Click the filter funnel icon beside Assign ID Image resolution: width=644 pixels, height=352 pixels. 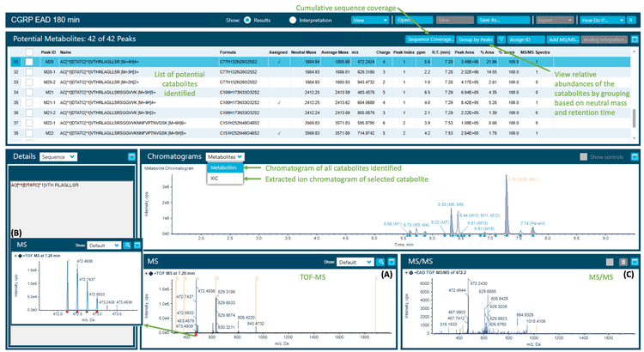tap(501, 39)
